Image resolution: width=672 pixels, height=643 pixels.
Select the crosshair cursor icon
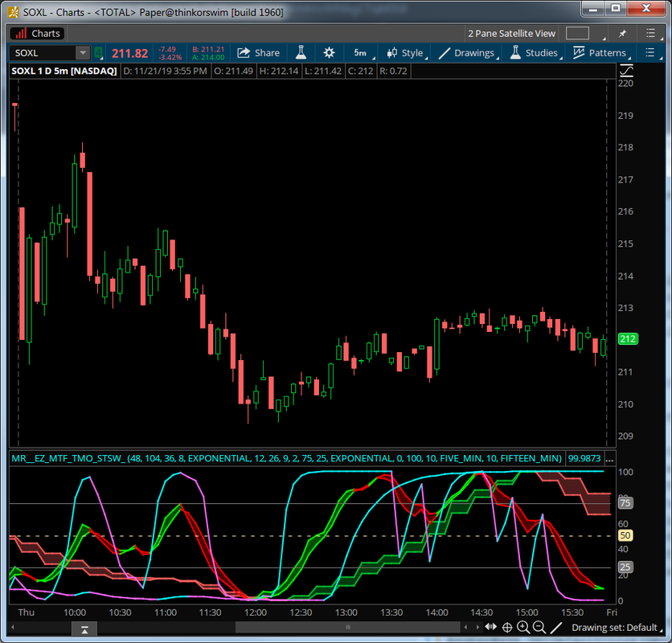(507, 628)
